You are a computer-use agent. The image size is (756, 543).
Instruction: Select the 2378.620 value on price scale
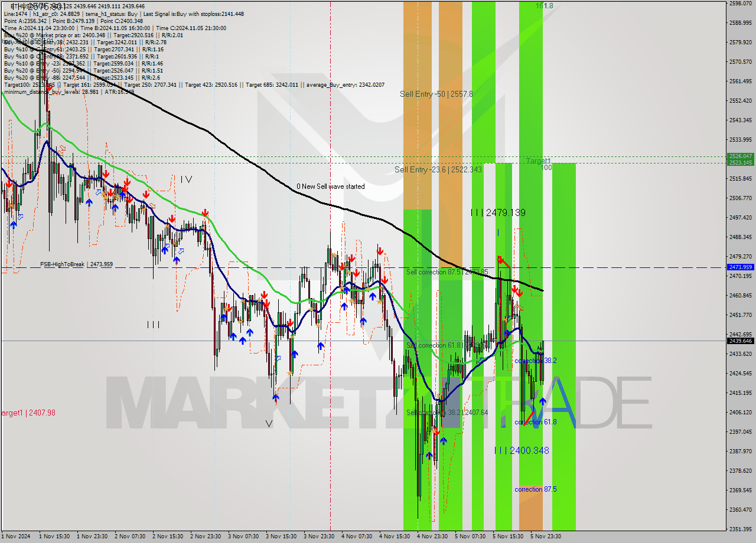740,471
